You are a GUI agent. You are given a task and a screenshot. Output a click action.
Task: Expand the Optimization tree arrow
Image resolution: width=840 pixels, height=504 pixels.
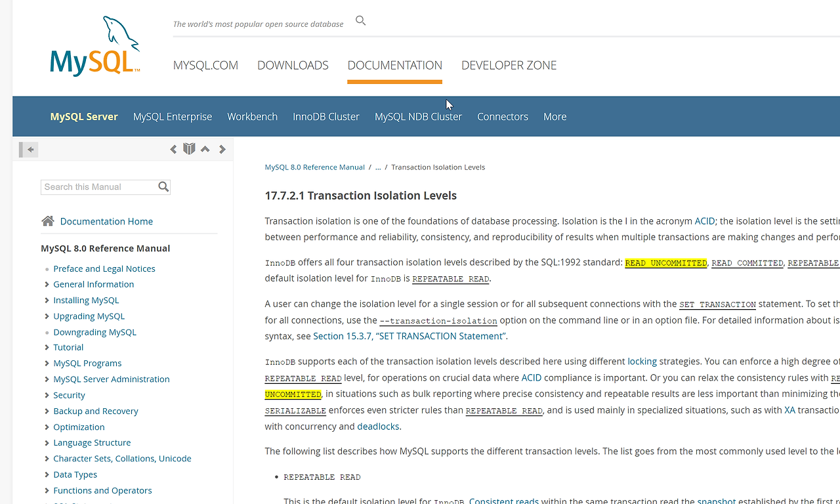(x=47, y=427)
